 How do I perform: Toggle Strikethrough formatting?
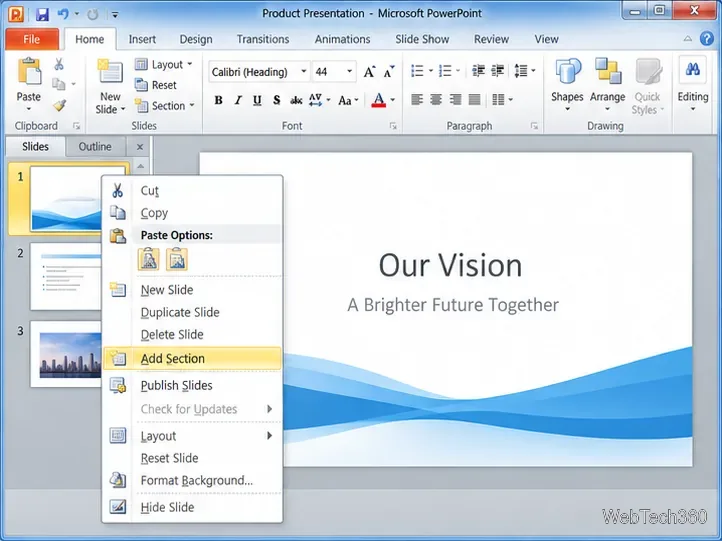pos(296,100)
